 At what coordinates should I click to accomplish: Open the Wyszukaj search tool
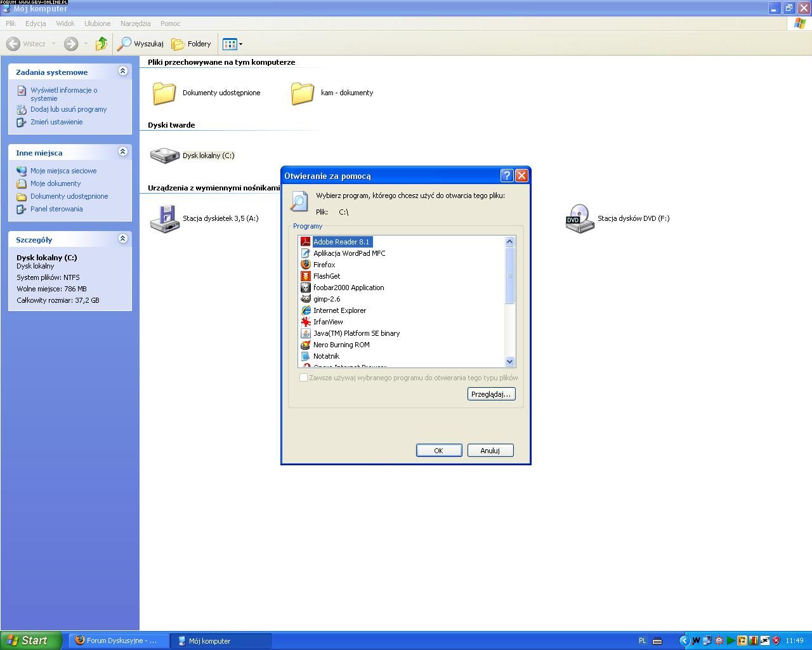tap(140, 44)
